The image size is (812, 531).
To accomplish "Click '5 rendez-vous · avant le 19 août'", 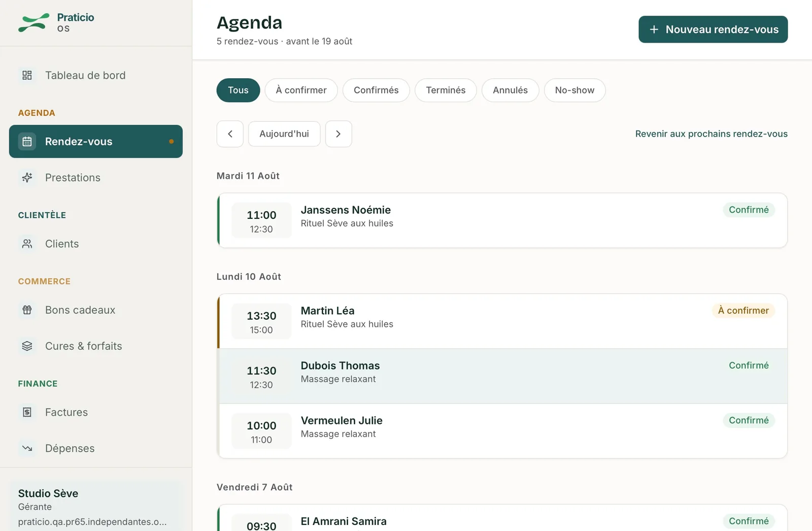I will pyautogui.click(x=284, y=42).
